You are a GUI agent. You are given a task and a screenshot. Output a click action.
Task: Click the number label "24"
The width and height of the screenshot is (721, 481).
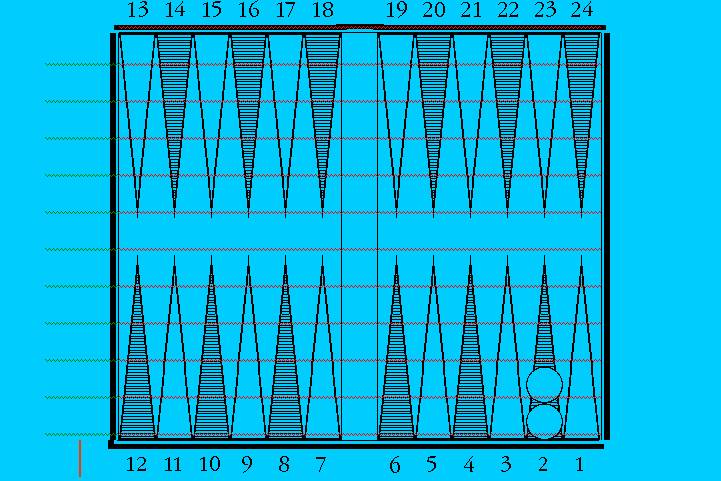tap(582, 10)
